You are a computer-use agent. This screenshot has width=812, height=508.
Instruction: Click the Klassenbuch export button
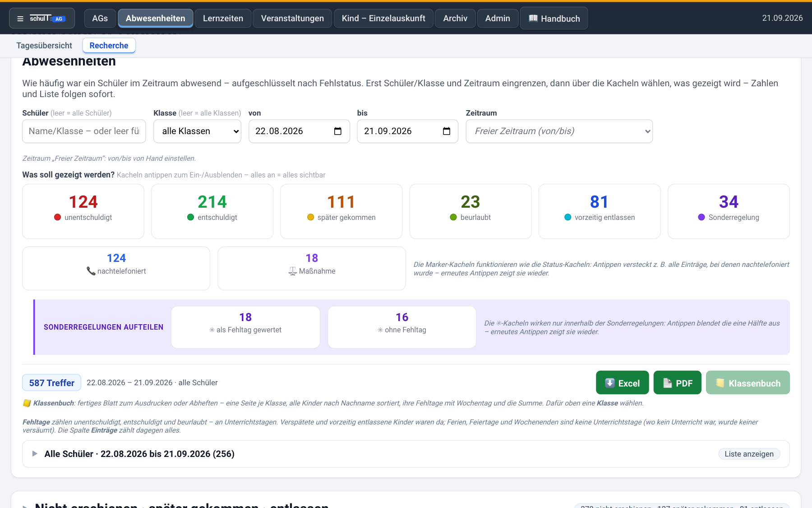(x=747, y=382)
